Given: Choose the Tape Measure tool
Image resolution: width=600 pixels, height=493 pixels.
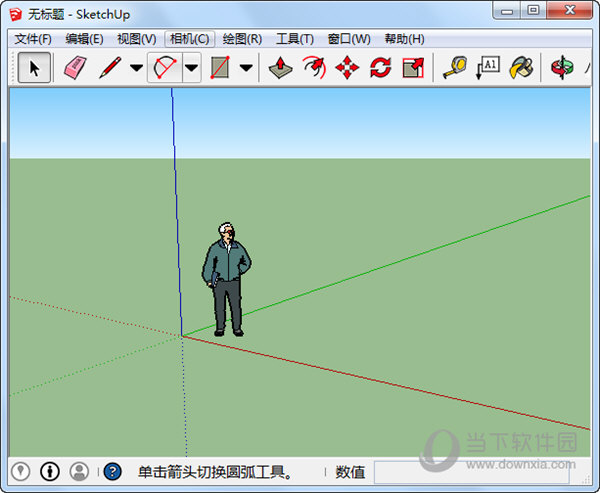Looking at the screenshot, I should (455, 68).
